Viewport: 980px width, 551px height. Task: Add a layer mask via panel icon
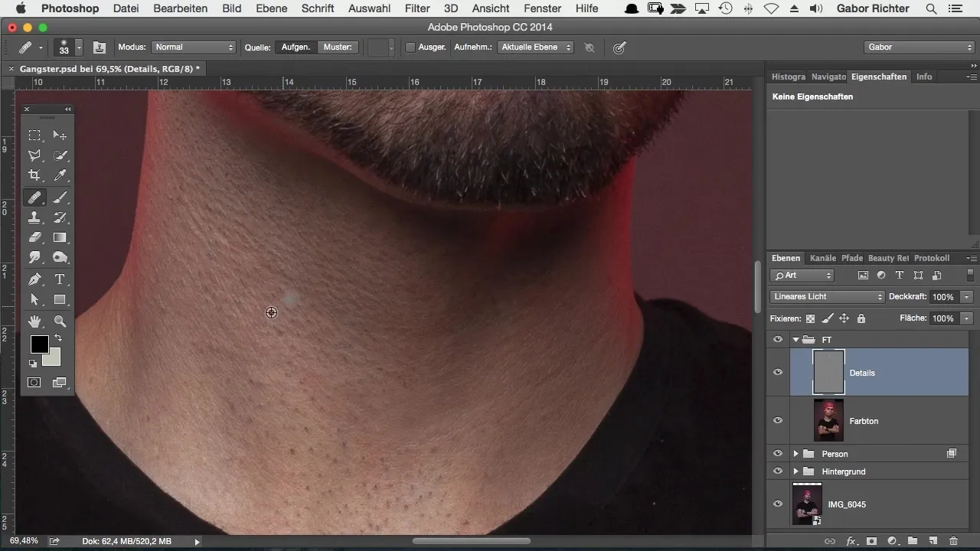click(x=871, y=541)
